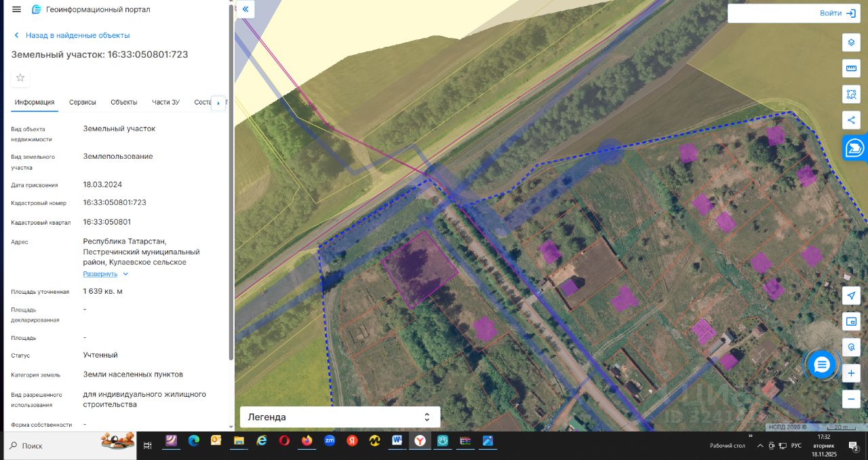
Task: Activate the area search selection tool
Action: point(851,94)
